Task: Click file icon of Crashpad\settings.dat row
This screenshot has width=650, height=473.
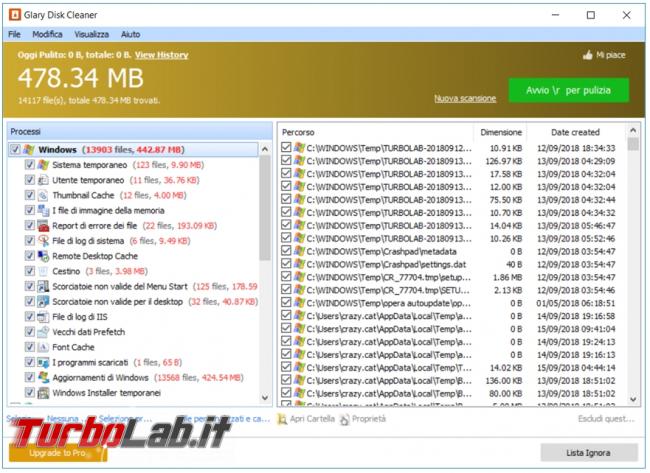Action: tap(299, 264)
